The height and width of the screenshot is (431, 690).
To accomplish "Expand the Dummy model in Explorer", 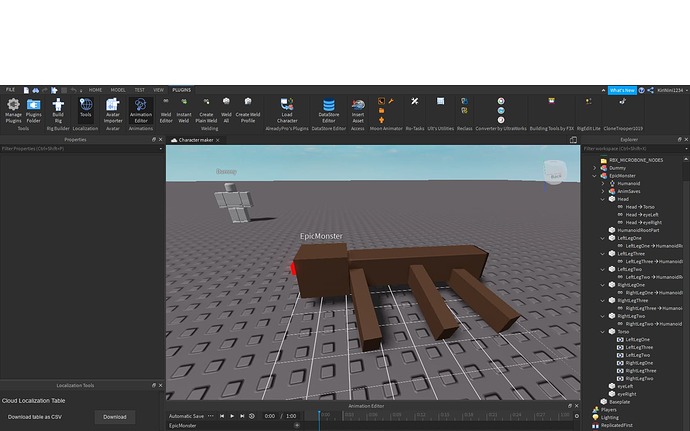I will coord(595,168).
